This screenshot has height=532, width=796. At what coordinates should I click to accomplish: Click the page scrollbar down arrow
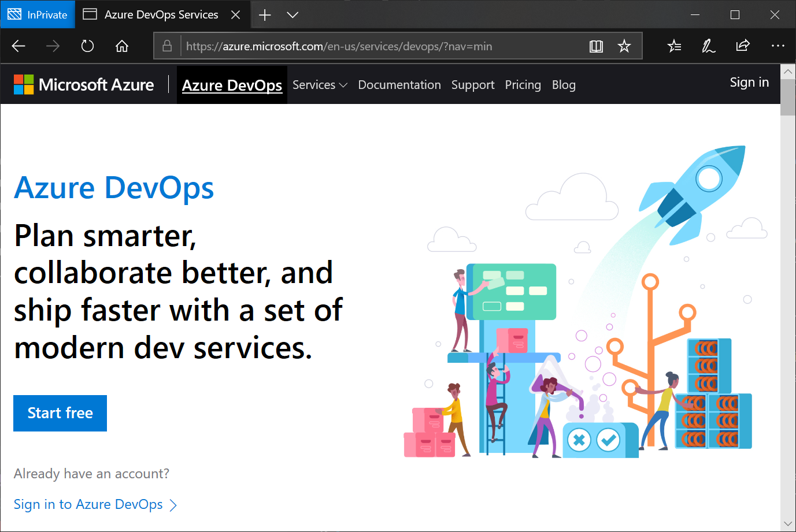788,524
